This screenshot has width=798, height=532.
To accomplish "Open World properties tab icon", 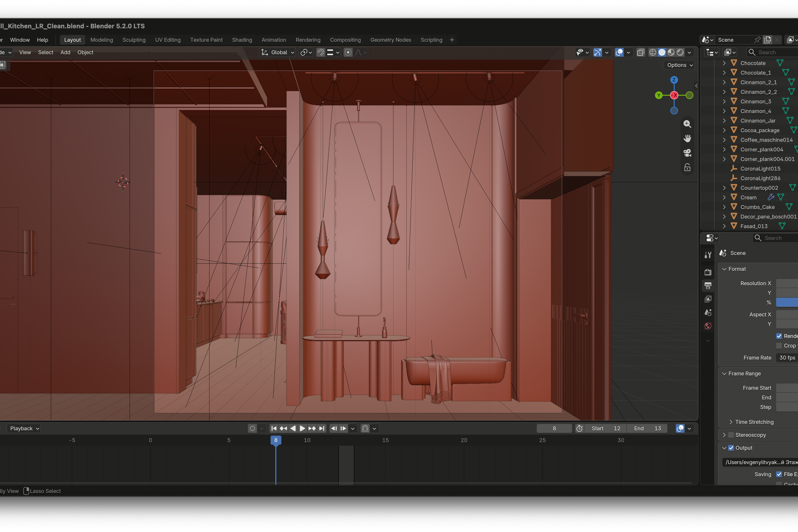I will pos(708,326).
